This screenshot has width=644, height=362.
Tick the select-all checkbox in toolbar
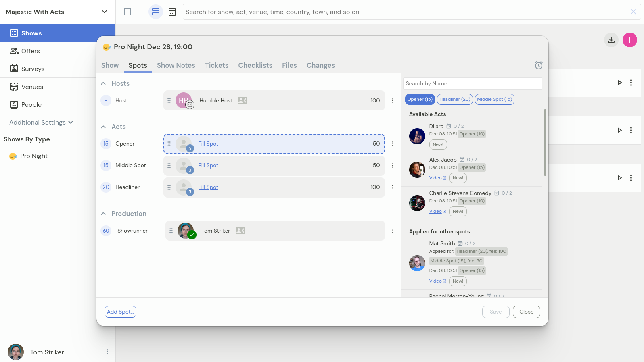pos(128,12)
